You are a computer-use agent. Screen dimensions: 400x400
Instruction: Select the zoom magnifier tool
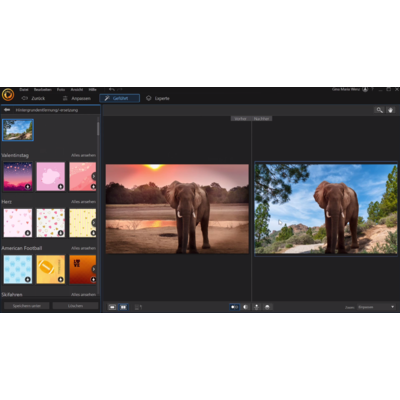pyautogui.click(x=379, y=110)
